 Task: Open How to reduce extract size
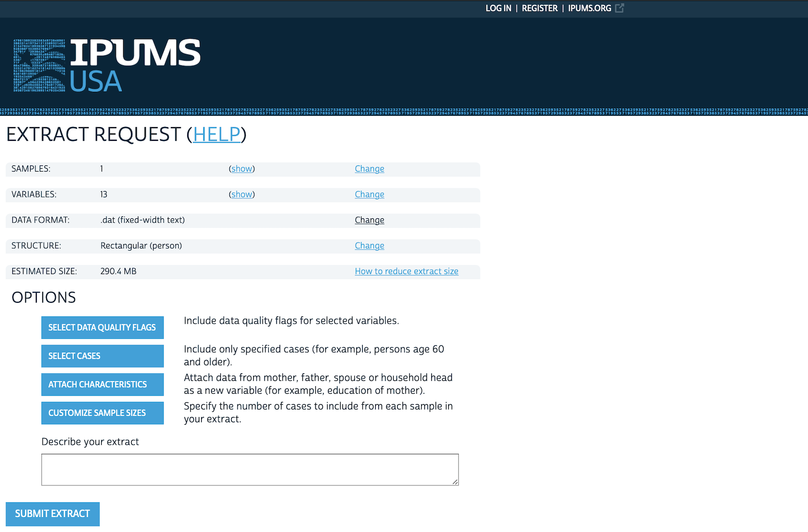coord(406,271)
